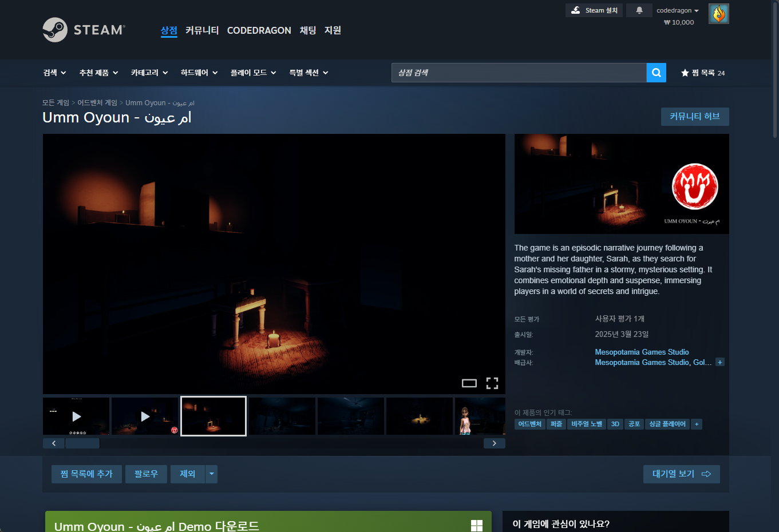Expand the 검색 menu
Screen dimensions: 779x532
55,73
